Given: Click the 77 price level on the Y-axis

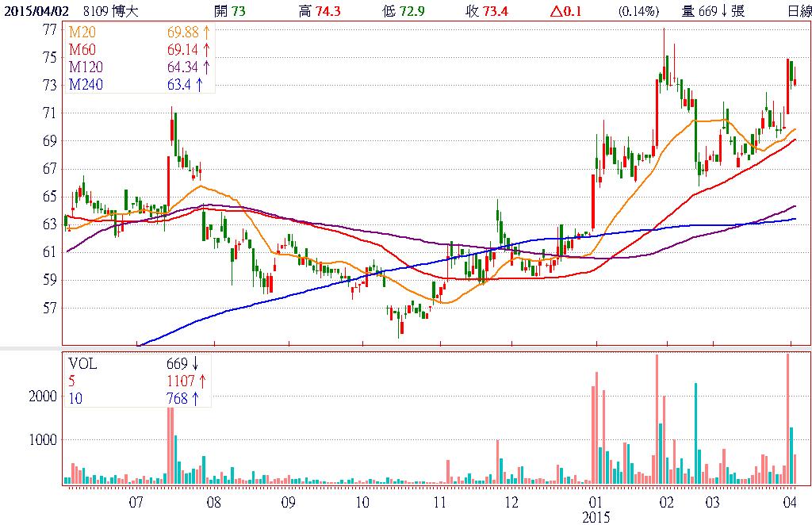Looking at the screenshot, I should [x=49, y=29].
